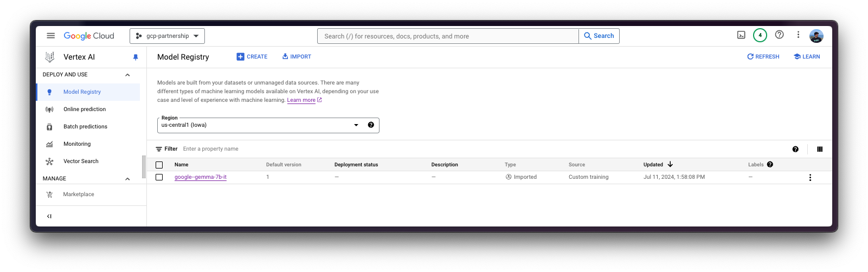Click the Vector Search icon
This screenshot has width=868, height=272.
[x=49, y=161]
